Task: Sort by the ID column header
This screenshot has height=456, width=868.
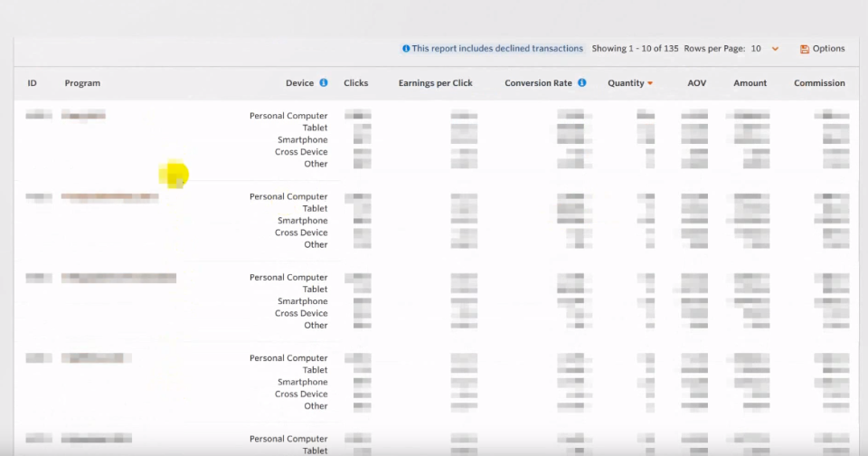Action: (33, 83)
